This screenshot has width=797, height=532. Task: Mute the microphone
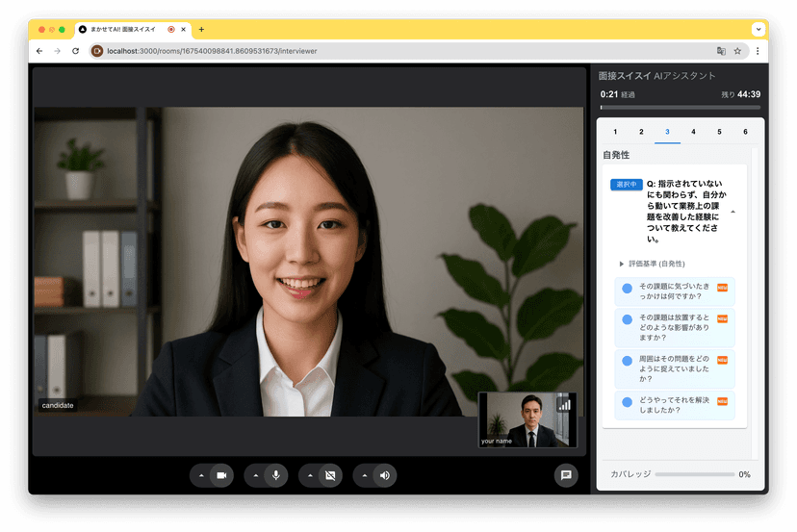[x=276, y=475]
